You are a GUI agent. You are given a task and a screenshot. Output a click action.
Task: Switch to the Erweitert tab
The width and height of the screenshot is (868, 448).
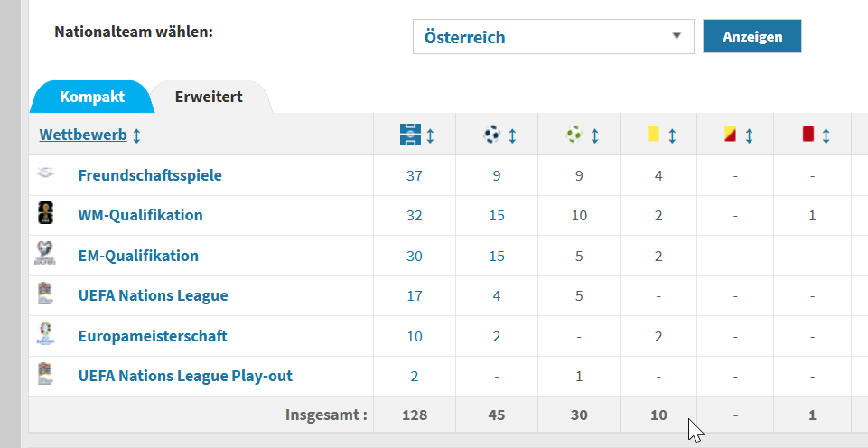point(209,97)
